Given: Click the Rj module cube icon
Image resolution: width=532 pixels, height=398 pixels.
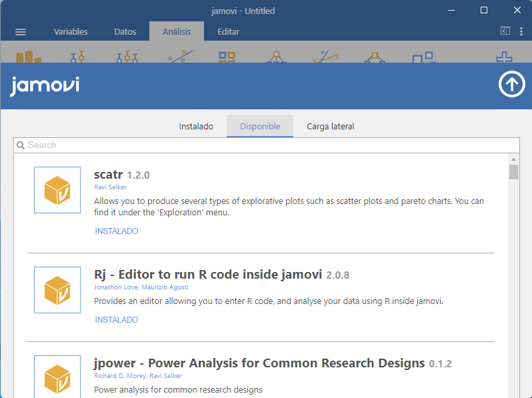Looking at the screenshot, I should pyautogui.click(x=57, y=290).
